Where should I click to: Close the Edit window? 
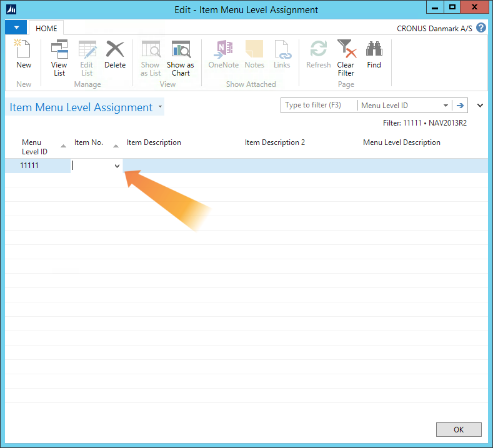point(474,7)
